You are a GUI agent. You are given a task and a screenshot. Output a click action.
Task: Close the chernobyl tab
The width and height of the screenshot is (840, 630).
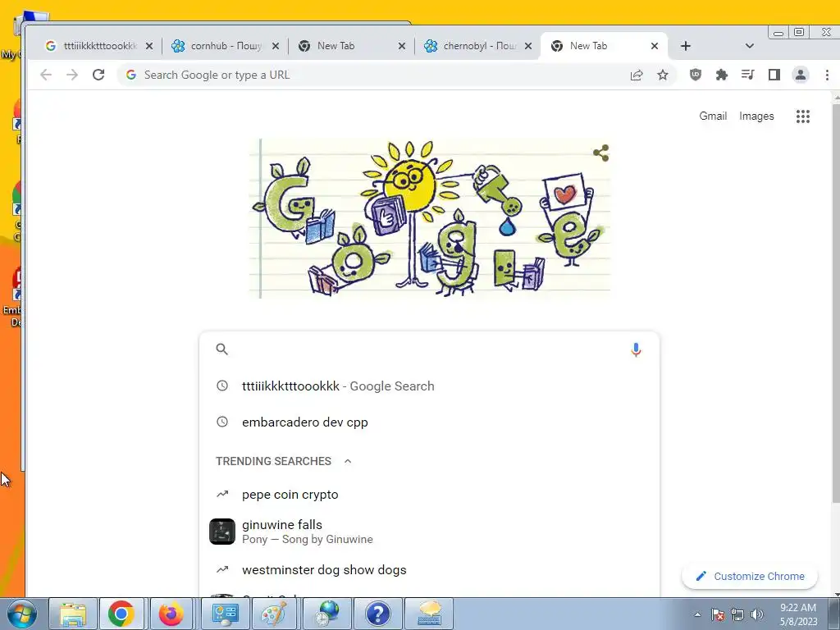[x=528, y=46]
